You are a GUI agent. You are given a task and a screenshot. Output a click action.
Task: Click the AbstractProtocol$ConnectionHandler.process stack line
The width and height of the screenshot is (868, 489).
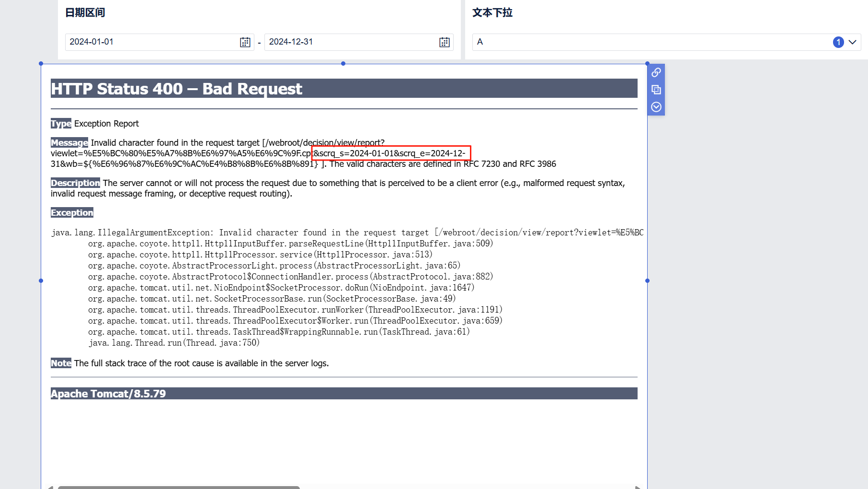pyautogui.click(x=290, y=277)
